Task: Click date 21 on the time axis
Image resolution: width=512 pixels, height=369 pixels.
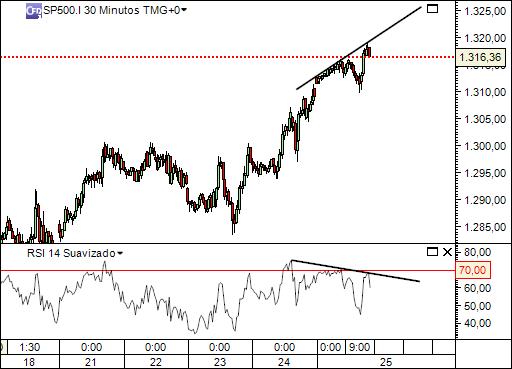Action: coord(91,362)
